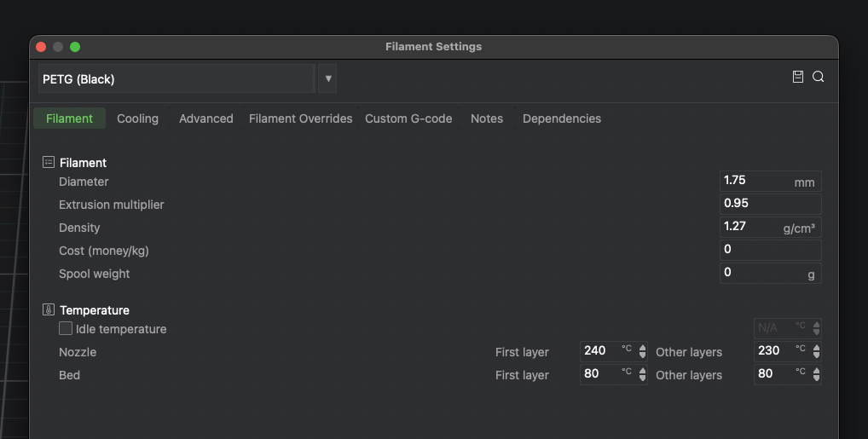
Task: Open the settings search magnifier icon
Action: tap(819, 77)
